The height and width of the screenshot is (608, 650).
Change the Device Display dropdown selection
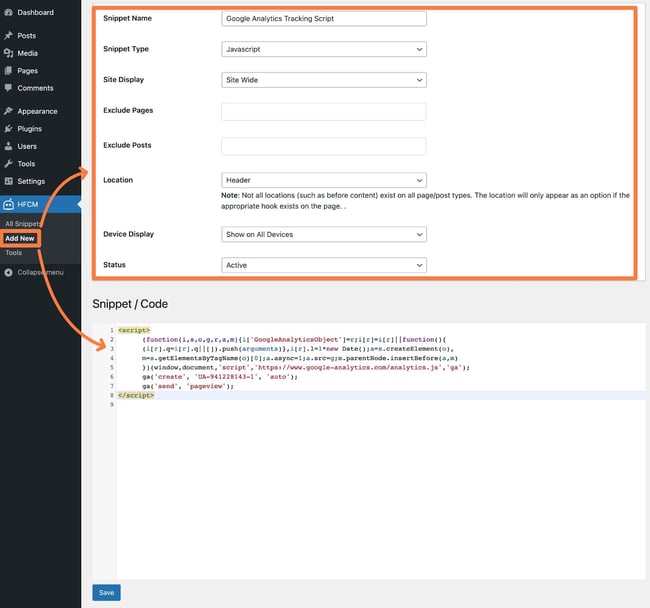[323, 234]
